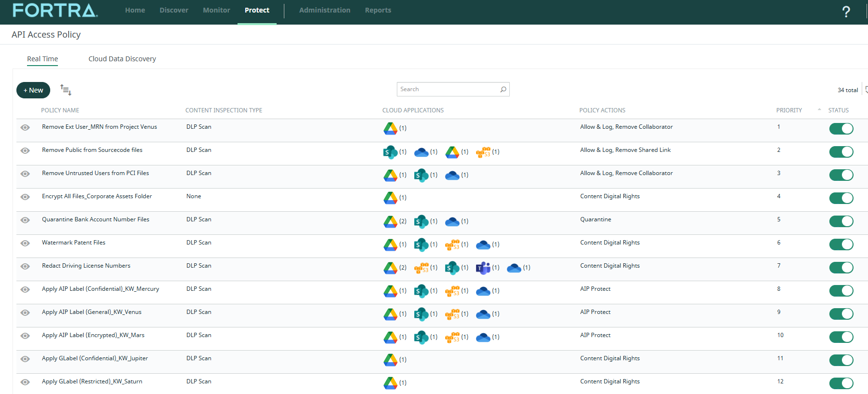Click the + New policy button
The image size is (868, 394).
[33, 90]
